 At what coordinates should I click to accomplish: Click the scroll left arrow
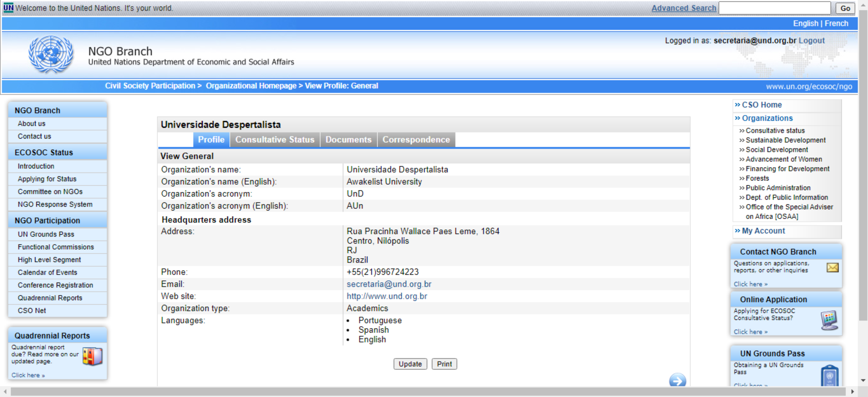tap(5, 392)
